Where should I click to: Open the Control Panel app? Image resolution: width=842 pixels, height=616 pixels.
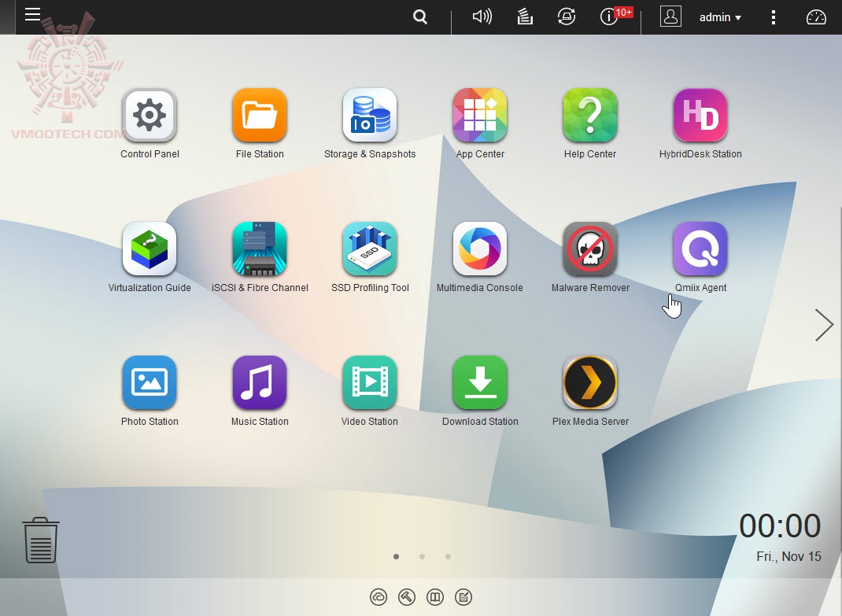pyautogui.click(x=150, y=115)
